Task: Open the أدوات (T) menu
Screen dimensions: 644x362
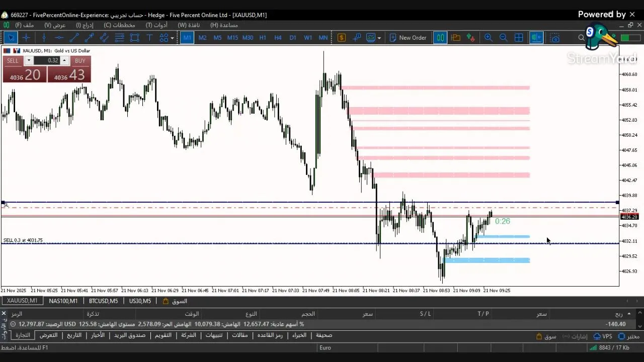Action: tap(156, 25)
